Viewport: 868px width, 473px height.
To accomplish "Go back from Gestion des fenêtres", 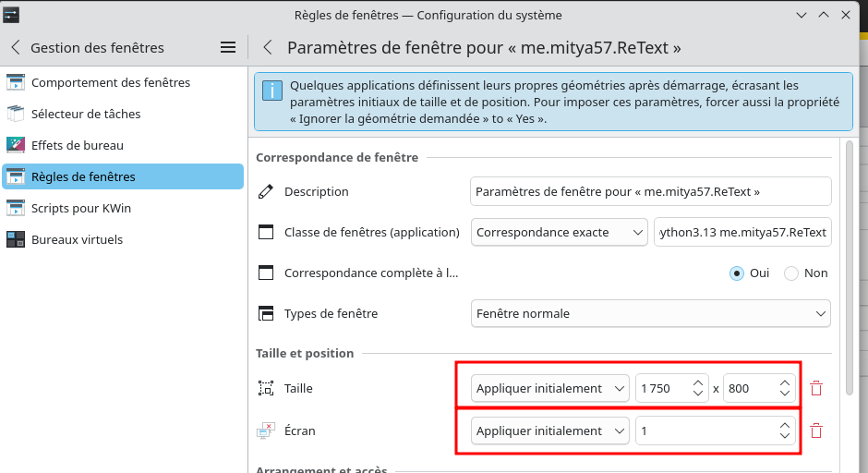I will point(16,47).
